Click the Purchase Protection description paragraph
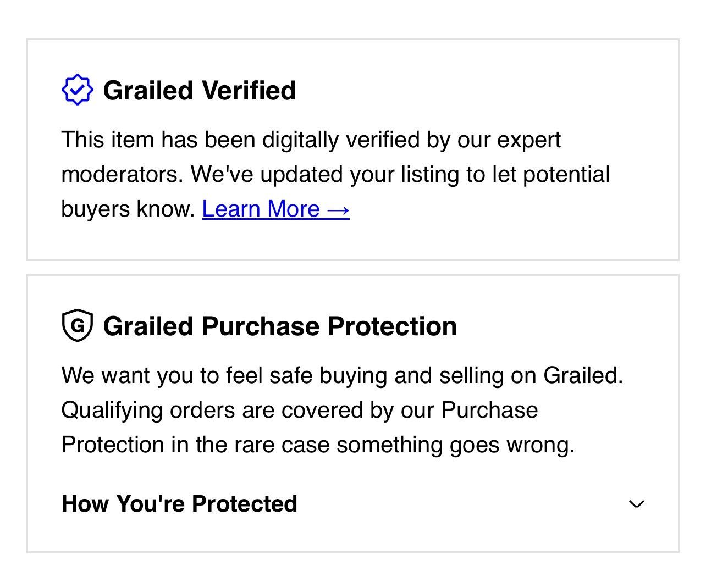706x588 pixels. [x=343, y=410]
